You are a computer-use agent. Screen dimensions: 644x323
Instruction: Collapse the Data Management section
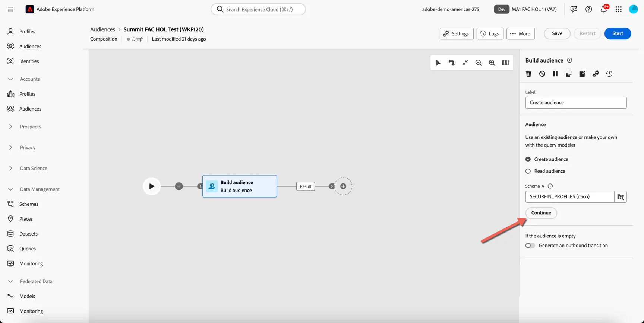10,189
